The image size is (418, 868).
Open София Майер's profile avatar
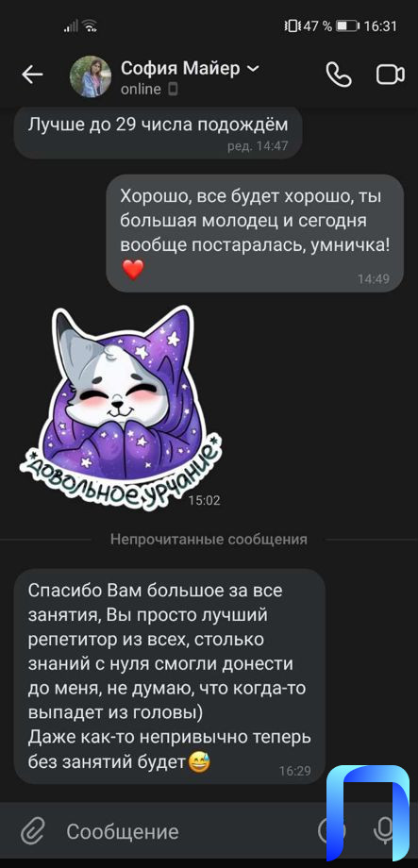[x=91, y=76]
